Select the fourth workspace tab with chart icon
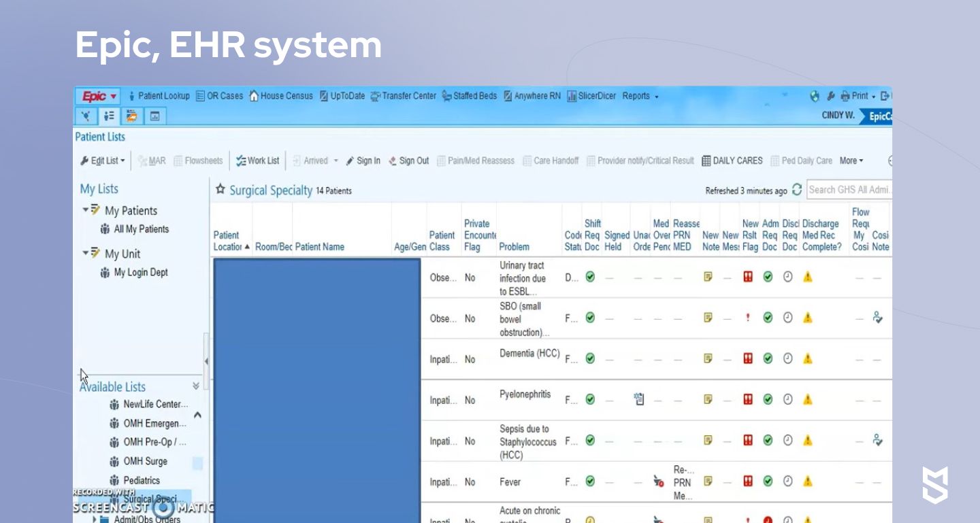Image resolution: width=980 pixels, height=523 pixels. (x=154, y=116)
